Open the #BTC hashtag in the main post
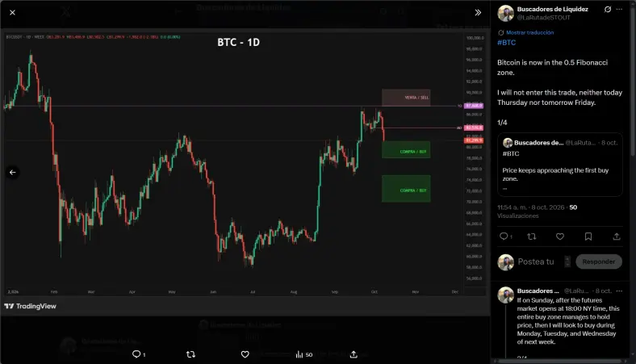Viewport: 636px width, 364px height. click(507, 43)
